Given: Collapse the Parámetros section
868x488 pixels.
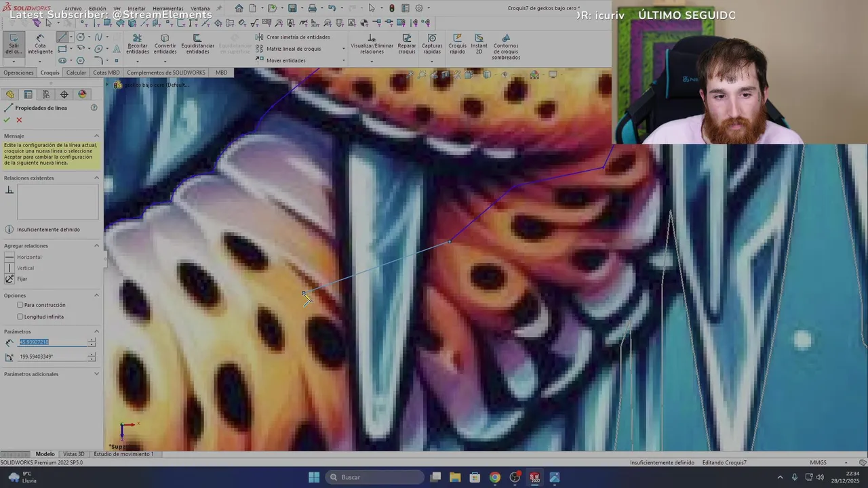Looking at the screenshot, I should [96, 331].
